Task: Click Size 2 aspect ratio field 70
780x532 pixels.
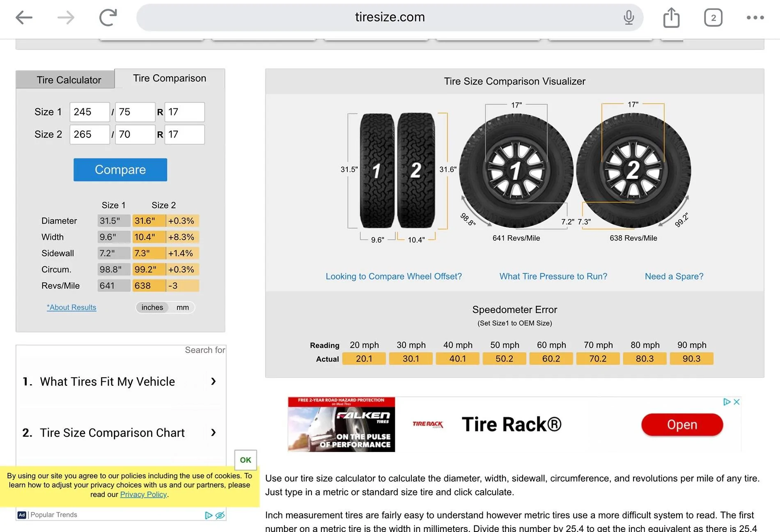Action: click(135, 135)
